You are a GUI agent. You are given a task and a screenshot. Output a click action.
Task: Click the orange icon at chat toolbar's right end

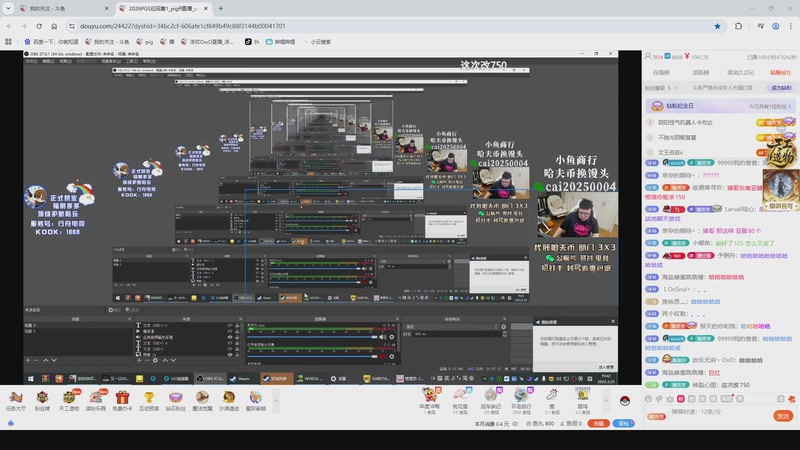click(x=791, y=398)
